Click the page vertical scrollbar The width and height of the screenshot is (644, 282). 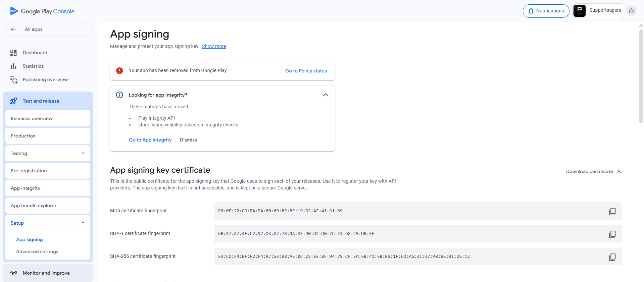click(x=641, y=77)
